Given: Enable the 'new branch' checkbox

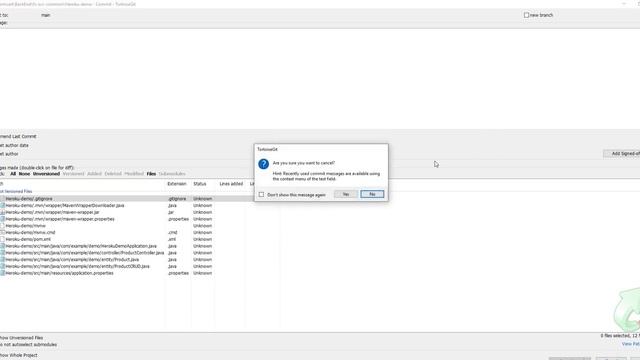Looking at the screenshot, I should [x=526, y=15].
